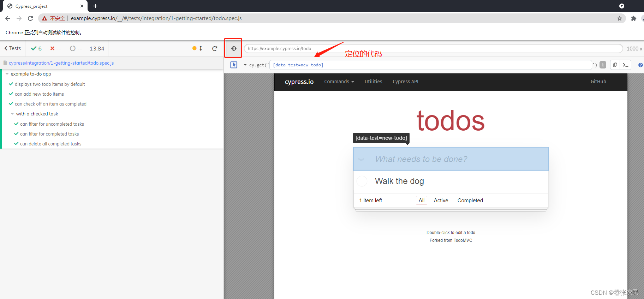The image size is (644, 299).
Task: Click the 1000 x viewport size label
Action: tap(634, 48)
